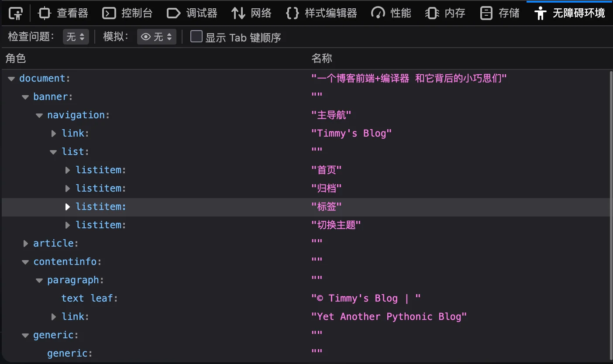The image size is (613, 364).
Task: Select the link named Timmy's Blog
Action: pyautogui.click(x=75, y=133)
